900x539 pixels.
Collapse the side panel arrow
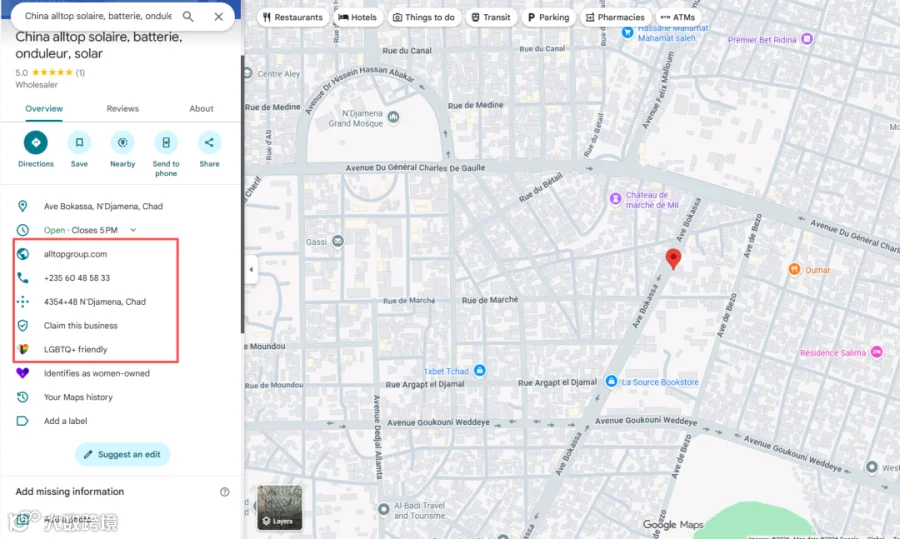(251, 269)
